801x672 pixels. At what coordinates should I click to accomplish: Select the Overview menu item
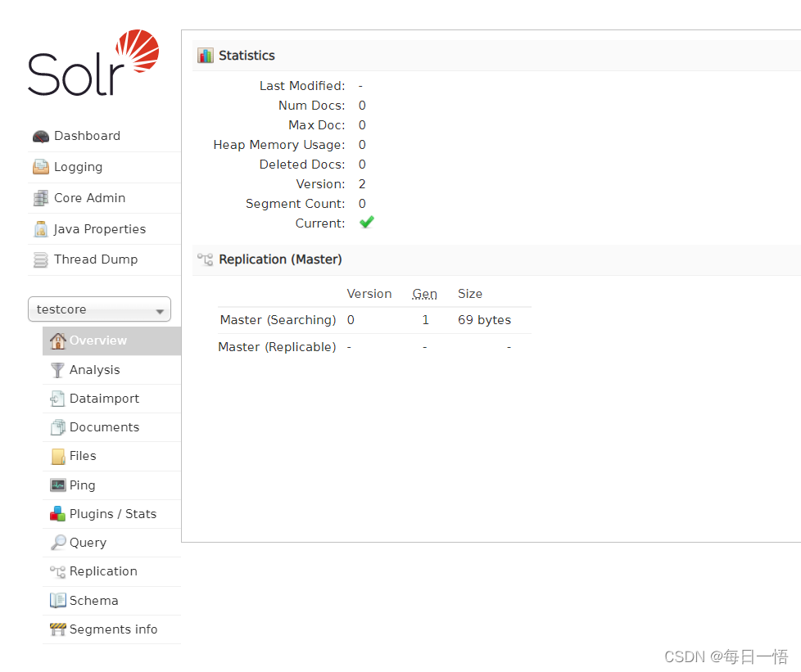[x=112, y=341]
